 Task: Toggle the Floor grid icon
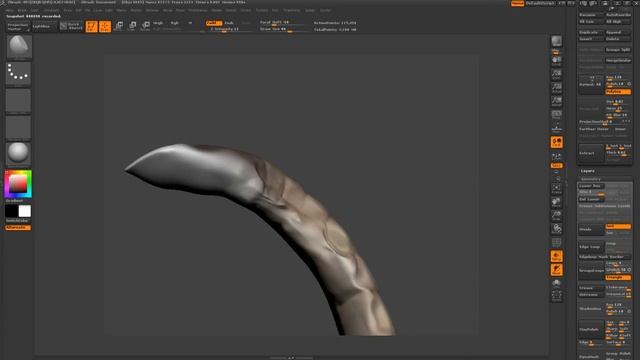(557, 128)
